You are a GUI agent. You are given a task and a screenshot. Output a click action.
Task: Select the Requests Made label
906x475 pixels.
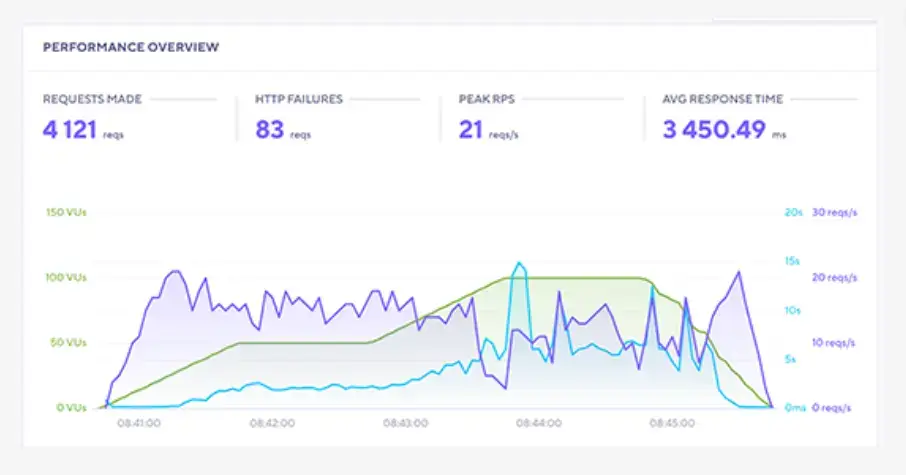(x=92, y=100)
